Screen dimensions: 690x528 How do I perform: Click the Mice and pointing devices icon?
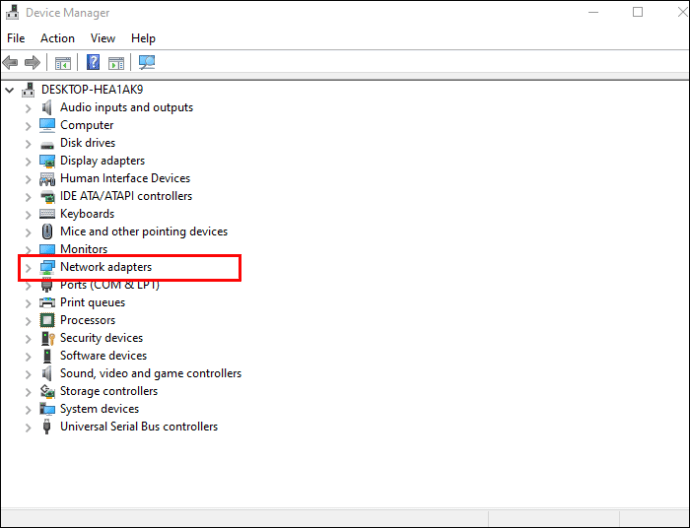tap(47, 231)
